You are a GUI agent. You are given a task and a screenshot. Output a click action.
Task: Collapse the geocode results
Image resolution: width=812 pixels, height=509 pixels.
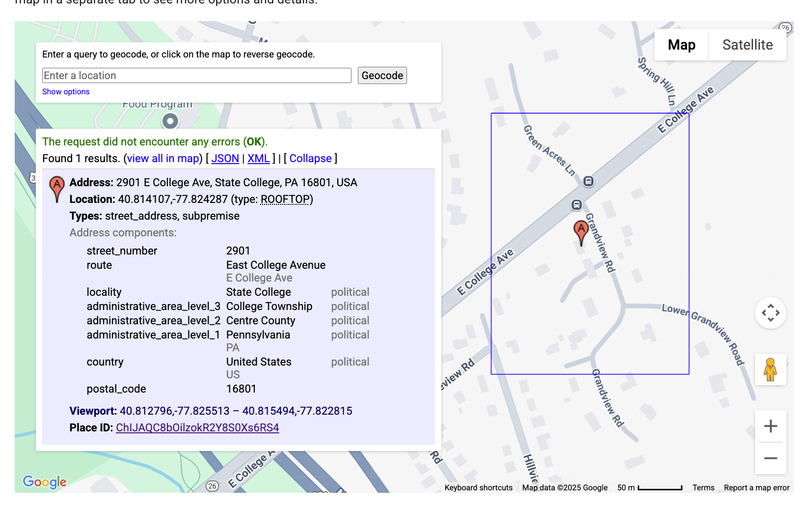click(310, 159)
